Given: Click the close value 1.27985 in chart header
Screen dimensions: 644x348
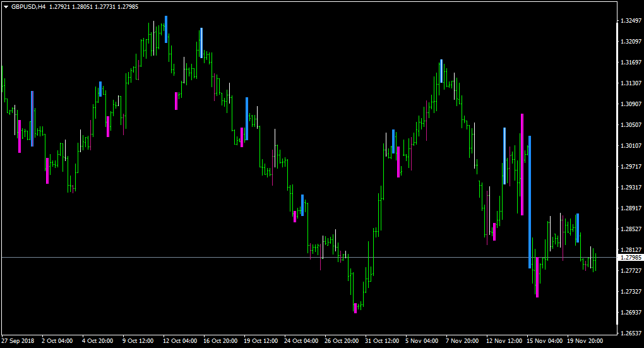Looking at the screenshot, I should click(128, 7).
